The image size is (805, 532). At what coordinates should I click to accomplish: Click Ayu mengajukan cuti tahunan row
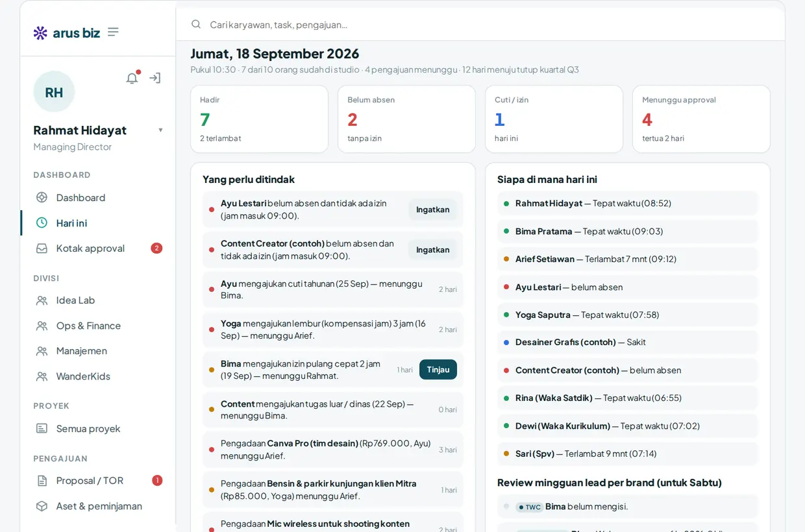pos(333,289)
